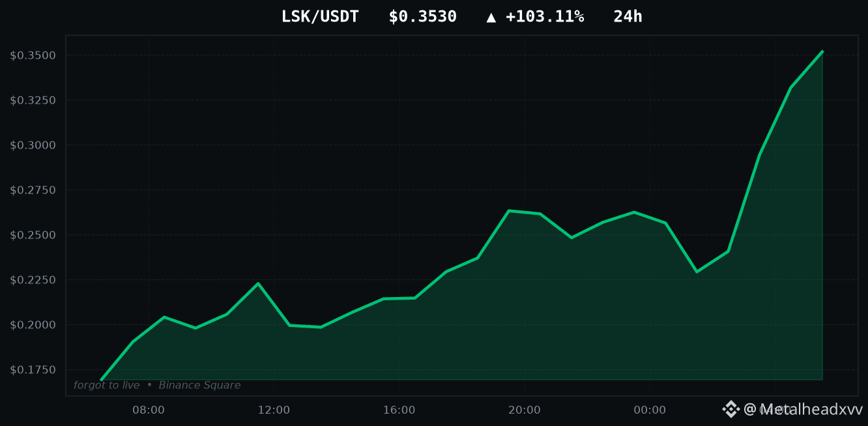
Task: Click the +103.11% change value
Action: click(545, 17)
